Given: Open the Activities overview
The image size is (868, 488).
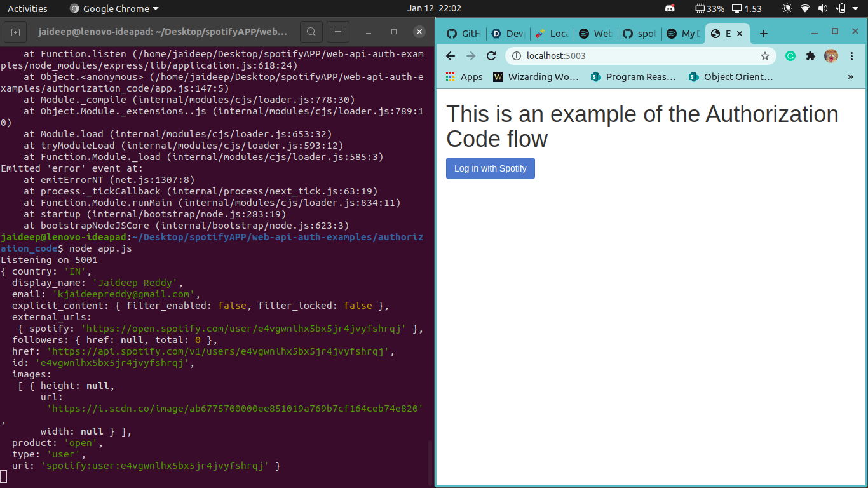Looking at the screenshot, I should click(x=27, y=9).
